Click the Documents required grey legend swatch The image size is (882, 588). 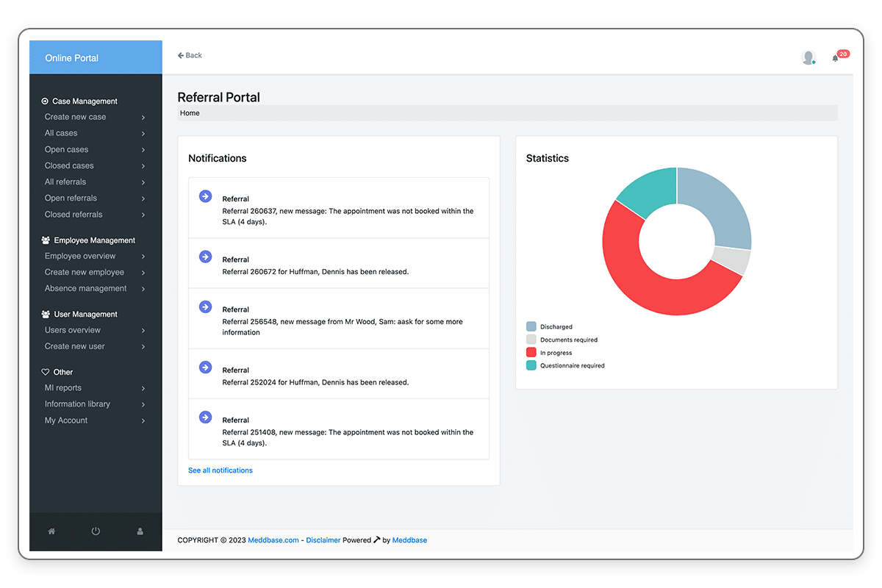(x=531, y=340)
